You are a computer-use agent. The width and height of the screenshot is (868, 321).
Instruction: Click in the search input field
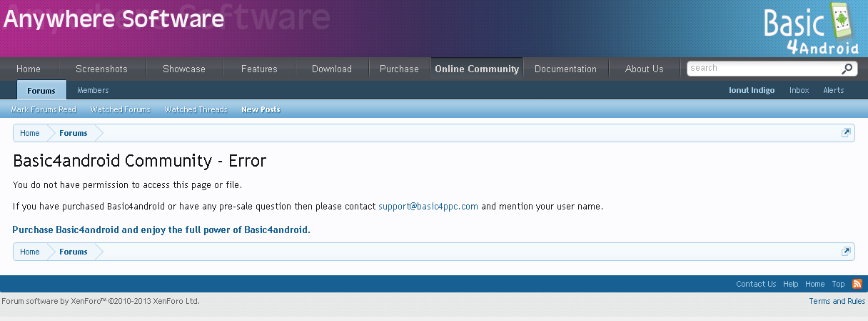tap(764, 68)
